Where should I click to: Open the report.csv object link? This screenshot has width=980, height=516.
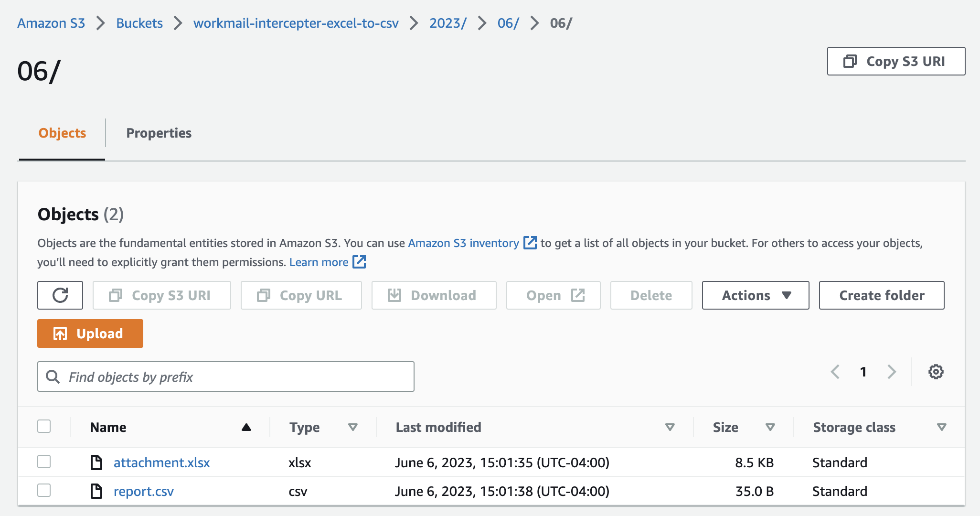coord(144,491)
